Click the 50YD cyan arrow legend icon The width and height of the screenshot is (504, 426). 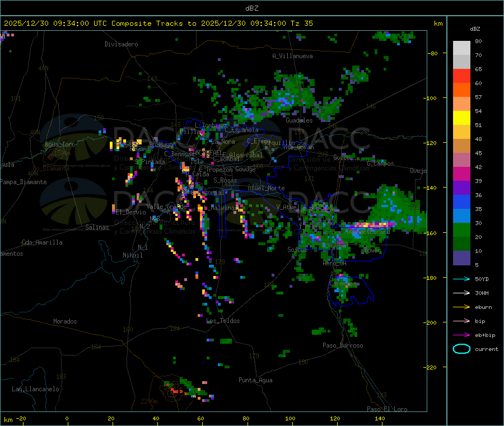[461, 279]
